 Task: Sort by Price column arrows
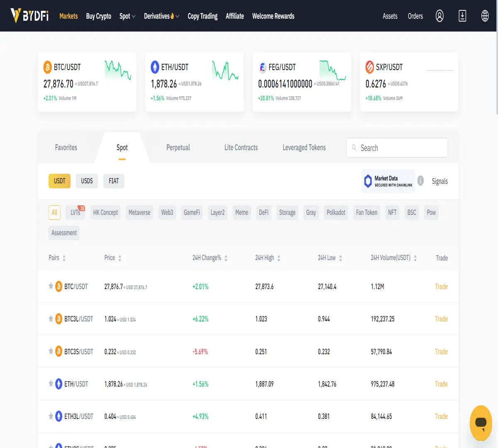pos(120,258)
